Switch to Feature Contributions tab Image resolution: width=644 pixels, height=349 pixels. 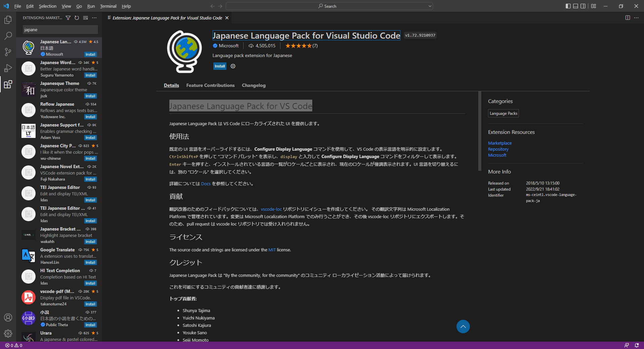(x=210, y=85)
